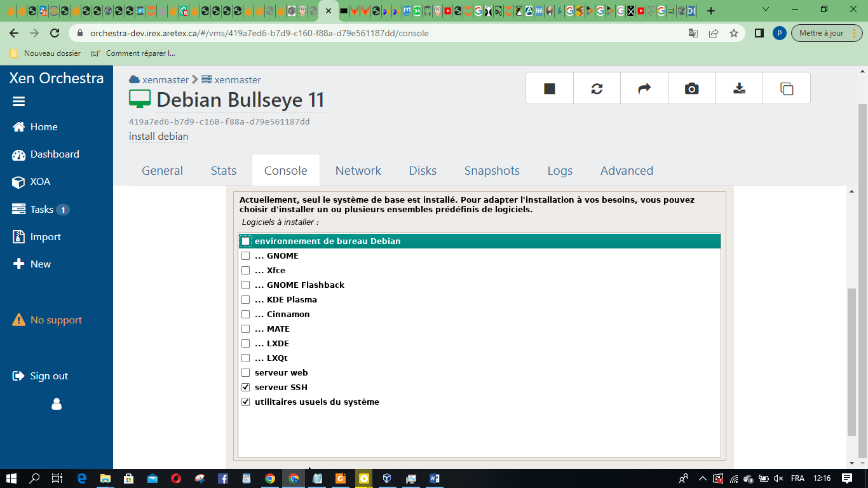
Task: Check the MATE checkbox
Action: 245,329
